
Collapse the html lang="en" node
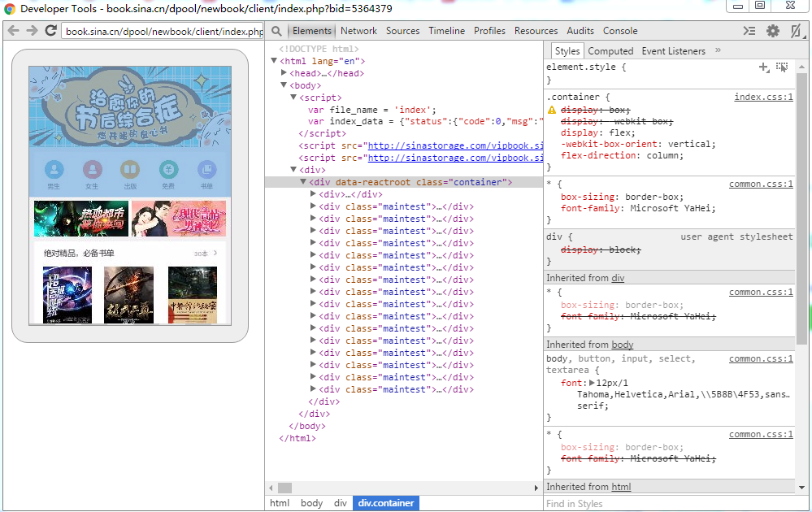(x=274, y=61)
